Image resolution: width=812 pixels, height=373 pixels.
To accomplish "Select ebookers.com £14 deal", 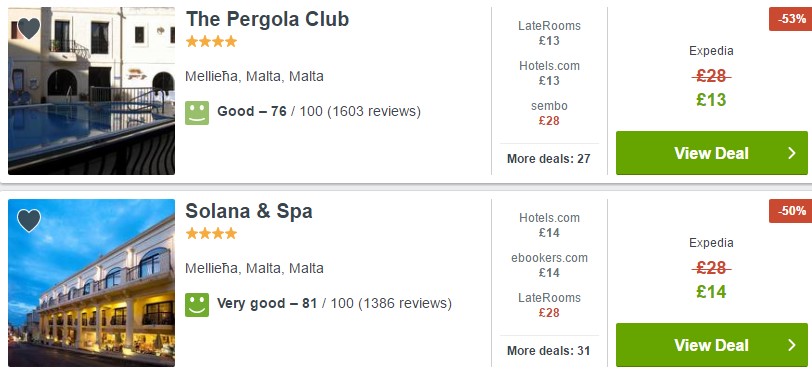I will [x=549, y=265].
